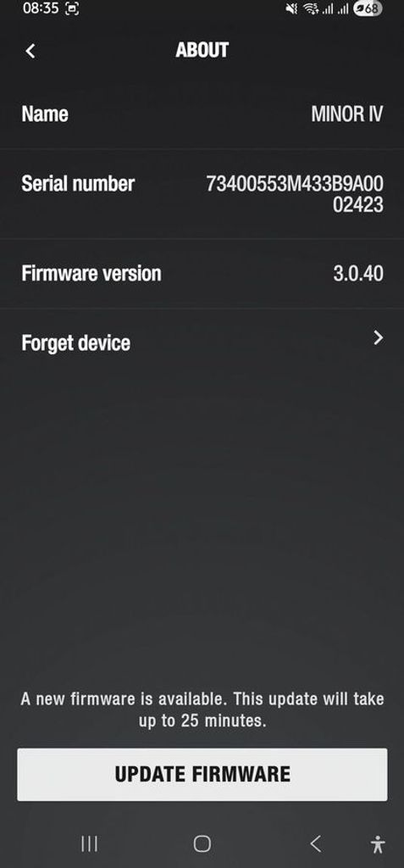Image resolution: width=404 pixels, height=868 pixels.
Task: Tap the 08:35 clock
Action: click(x=42, y=8)
